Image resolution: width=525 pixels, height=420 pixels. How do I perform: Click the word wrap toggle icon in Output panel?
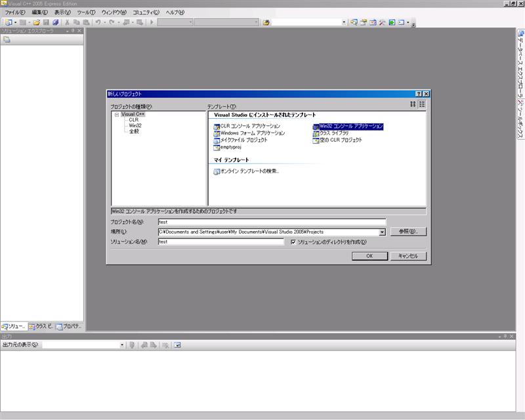(x=177, y=345)
